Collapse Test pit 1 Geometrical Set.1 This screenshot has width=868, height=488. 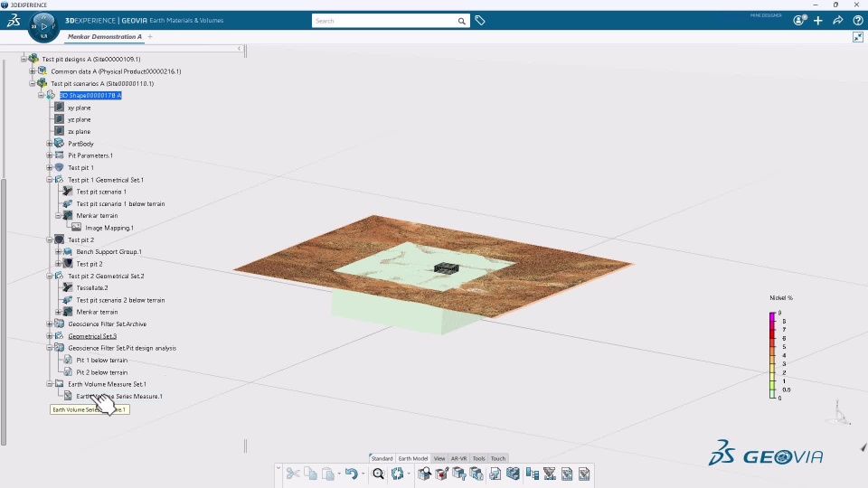49,180
